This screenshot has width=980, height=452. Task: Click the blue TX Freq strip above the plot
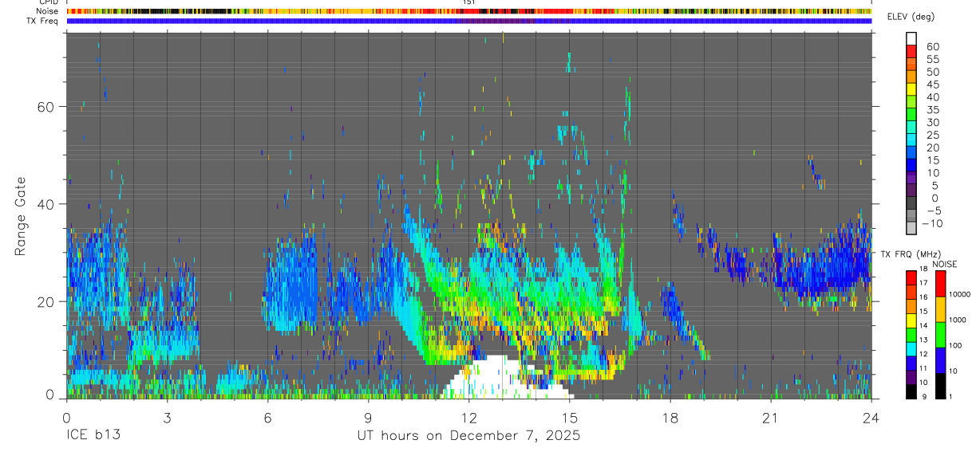468,21
